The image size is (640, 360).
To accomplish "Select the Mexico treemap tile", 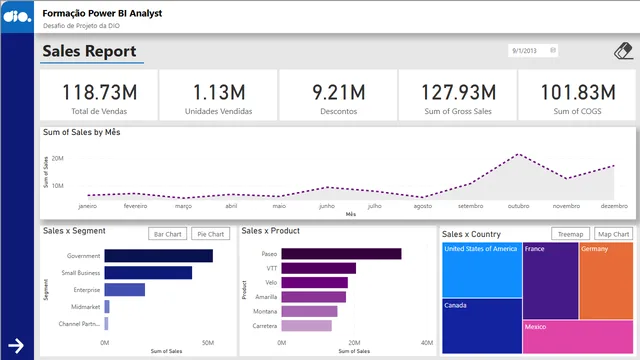I will 578,337.
